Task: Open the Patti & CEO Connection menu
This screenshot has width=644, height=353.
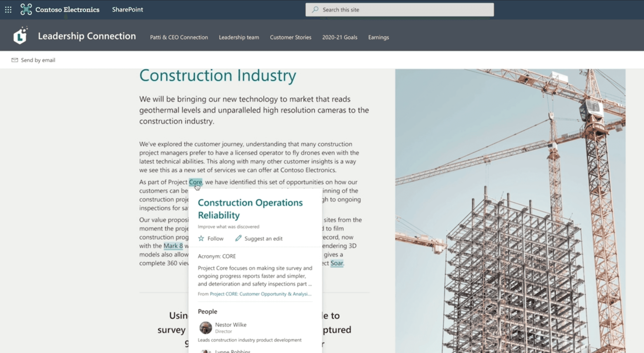Action: (x=179, y=37)
